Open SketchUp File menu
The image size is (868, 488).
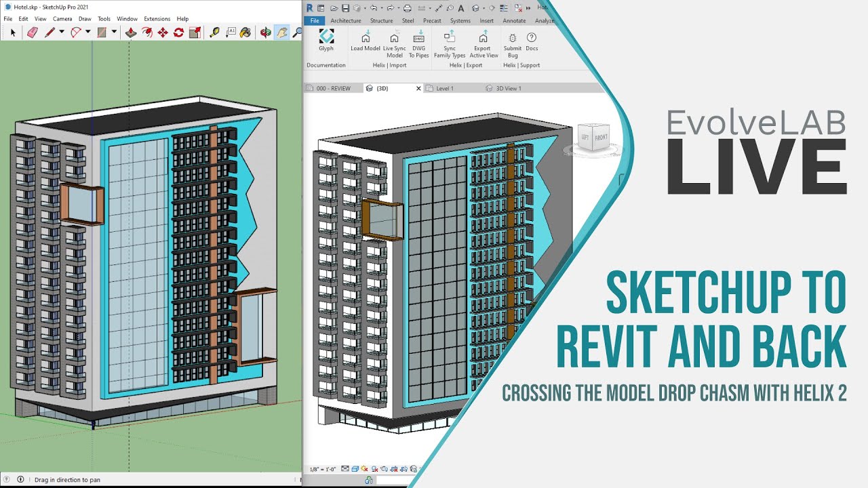click(x=8, y=19)
